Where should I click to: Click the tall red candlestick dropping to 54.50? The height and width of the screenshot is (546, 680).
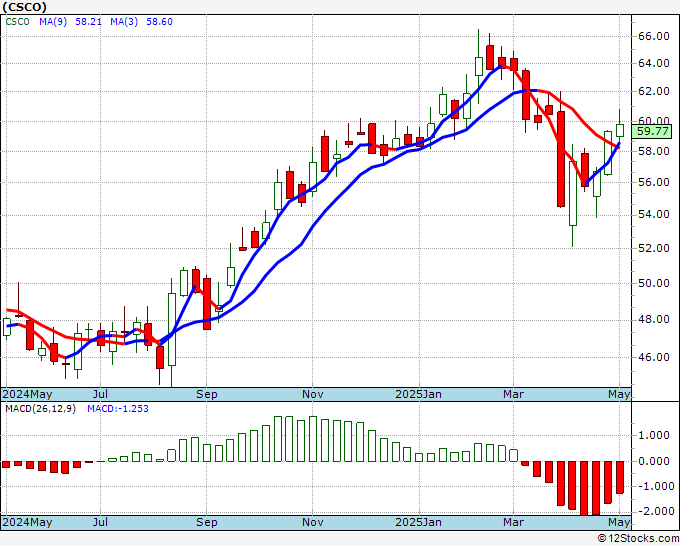click(x=561, y=159)
